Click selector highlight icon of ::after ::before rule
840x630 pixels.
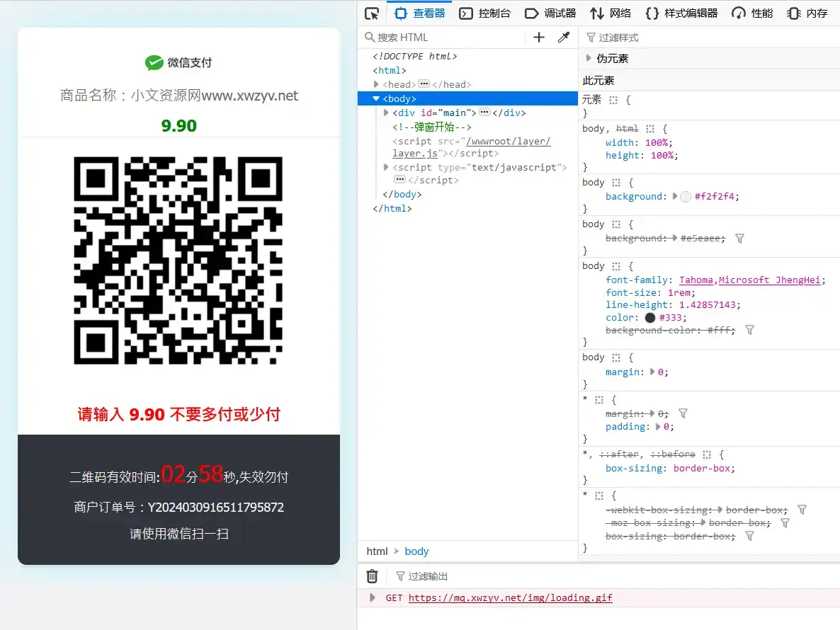tap(707, 454)
